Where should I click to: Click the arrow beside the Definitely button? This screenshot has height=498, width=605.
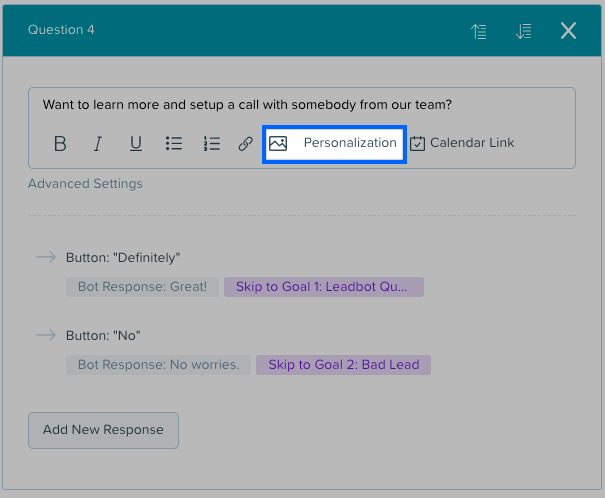(46, 257)
